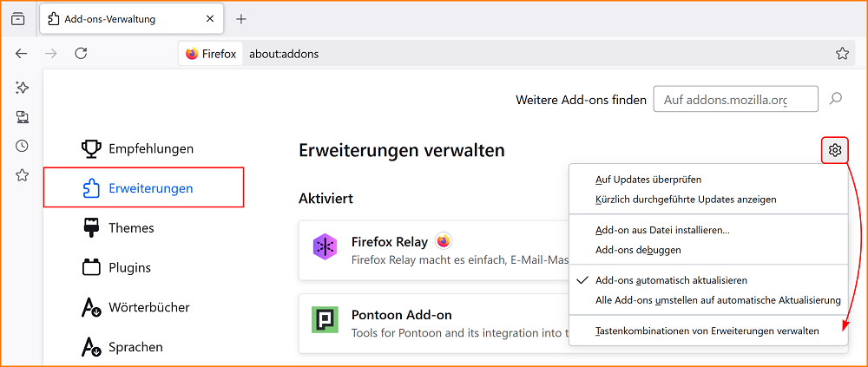868x367 pixels.
Task: Open the Pontoon Add-on card
Action: pyautogui.click(x=434, y=324)
